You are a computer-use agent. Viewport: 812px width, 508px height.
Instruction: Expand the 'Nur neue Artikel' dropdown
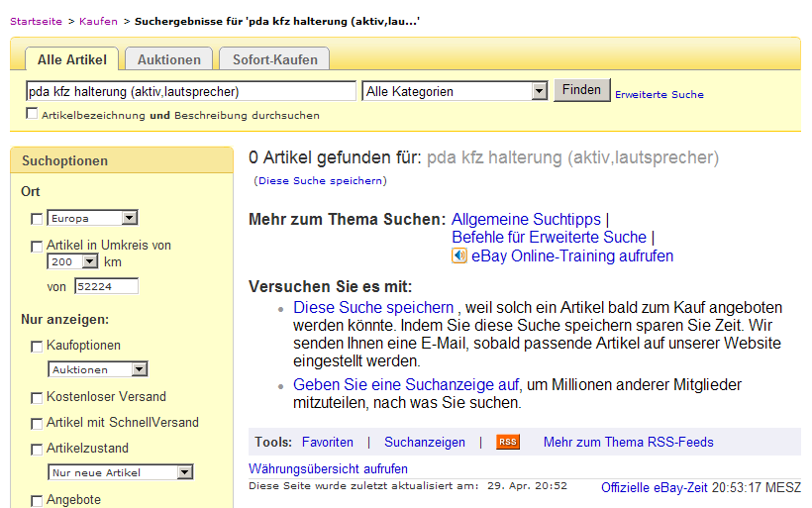pos(121,472)
